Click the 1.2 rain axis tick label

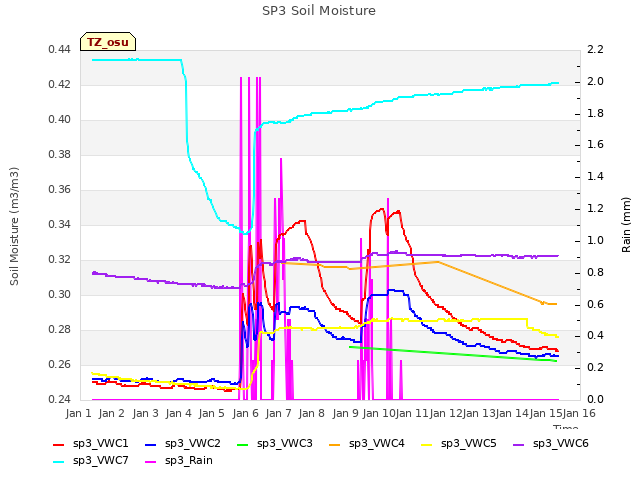tap(596, 208)
